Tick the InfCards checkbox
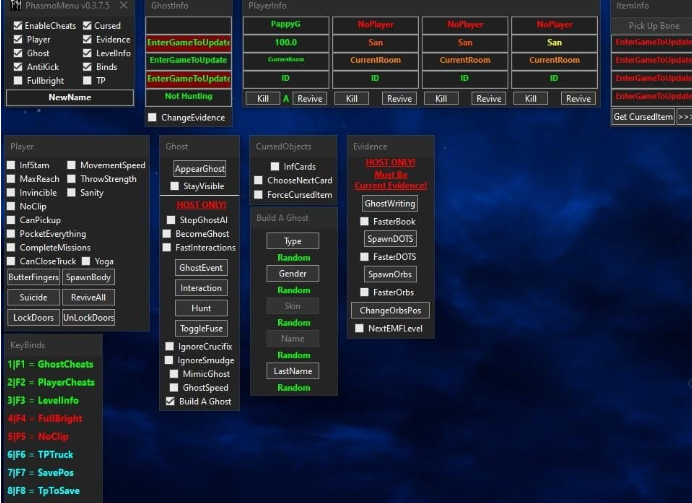This screenshot has height=503, width=692. [275, 166]
